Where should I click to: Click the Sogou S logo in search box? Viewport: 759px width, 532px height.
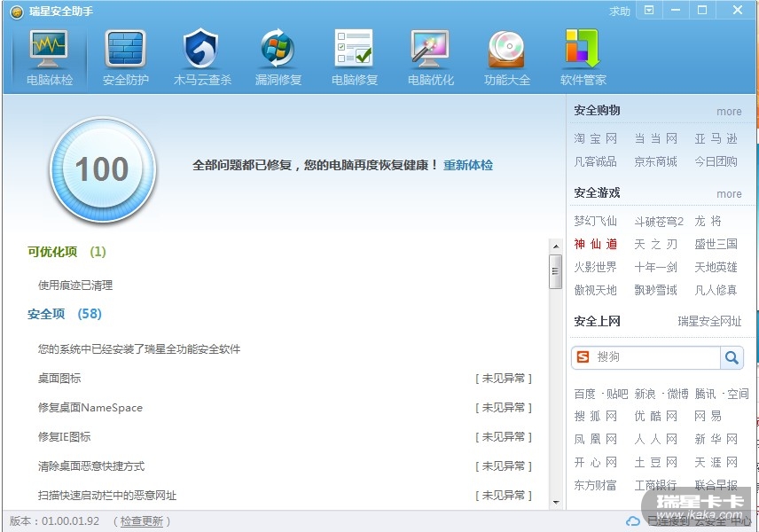coord(583,357)
